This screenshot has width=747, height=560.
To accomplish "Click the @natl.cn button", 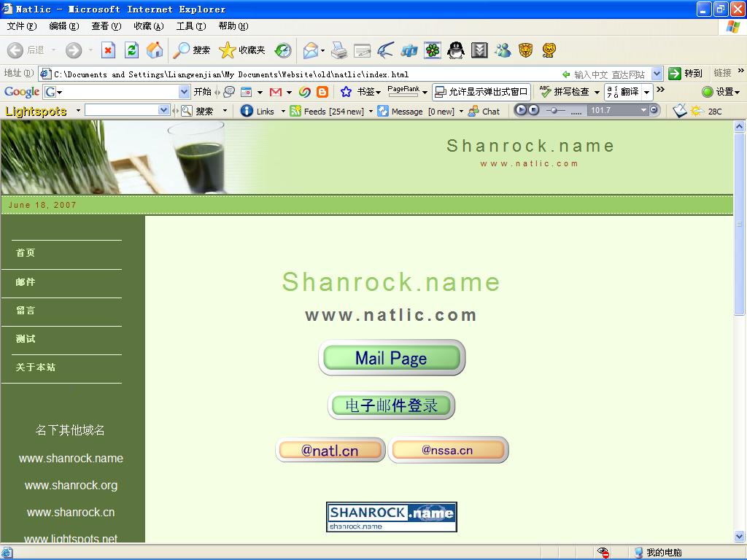I will coord(330,450).
